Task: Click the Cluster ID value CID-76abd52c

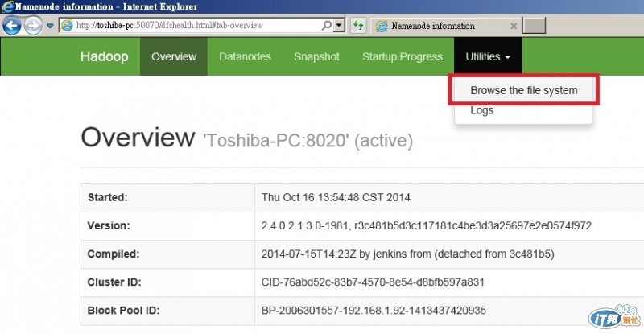Action: click(x=373, y=282)
